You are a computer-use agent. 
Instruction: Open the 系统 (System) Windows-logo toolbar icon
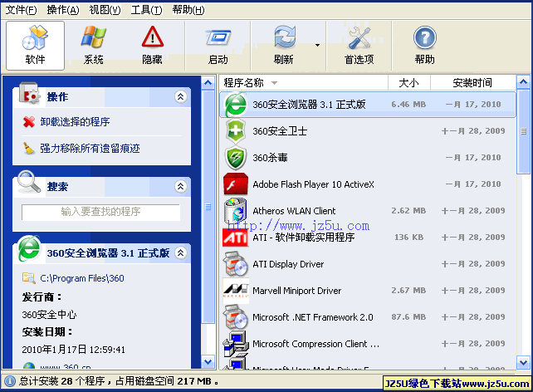point(94,37)
